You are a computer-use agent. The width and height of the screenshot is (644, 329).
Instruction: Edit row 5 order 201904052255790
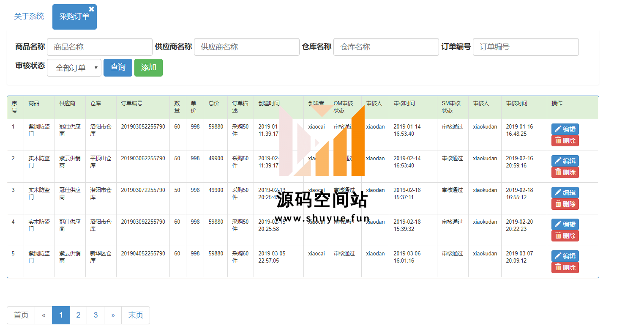pos(565,256)
